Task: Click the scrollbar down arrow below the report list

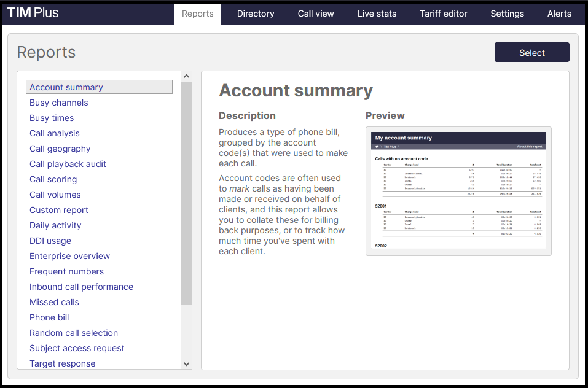Action: click(x=186, y=363)
